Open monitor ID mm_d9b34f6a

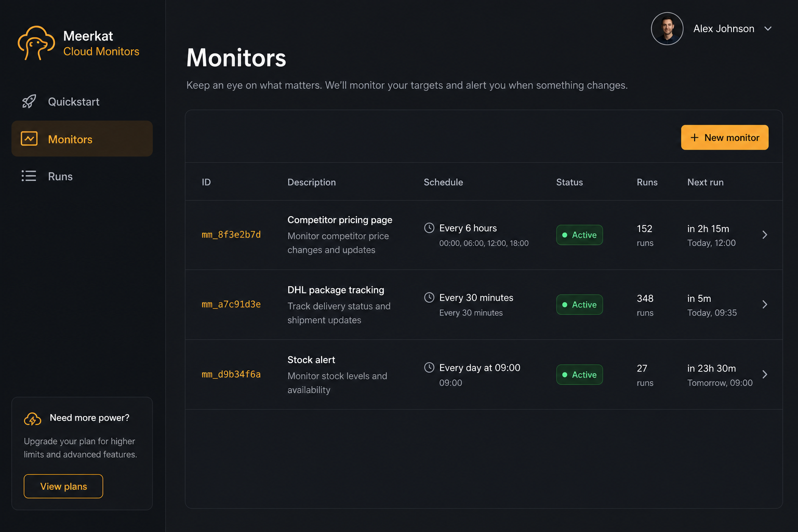point(231,375)
